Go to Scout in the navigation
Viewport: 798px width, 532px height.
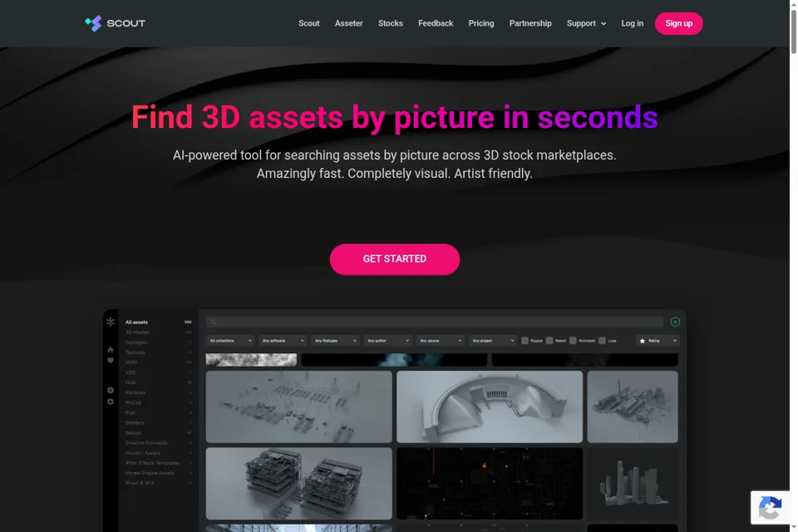(309, 23)
